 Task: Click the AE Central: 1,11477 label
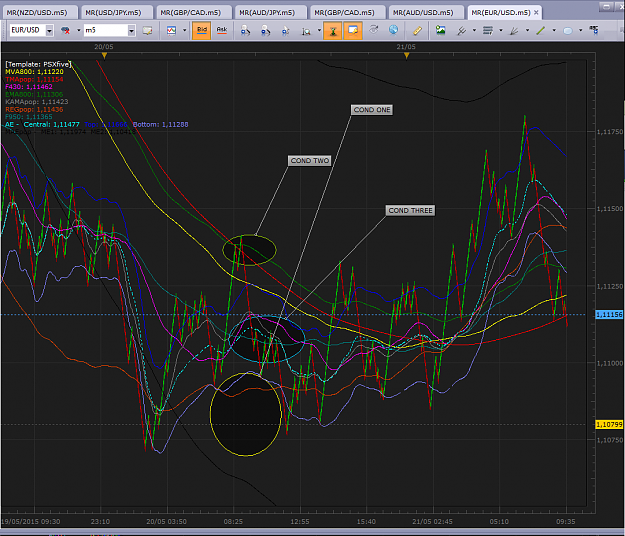click(x=42, y=124)
